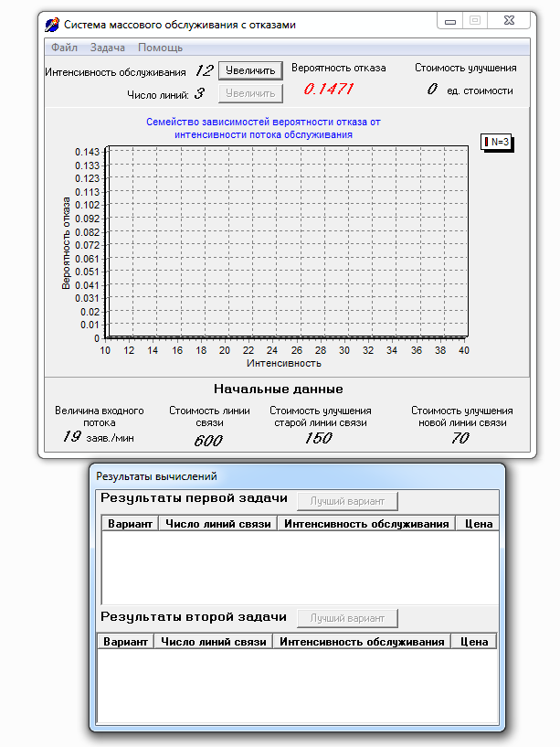The width and height of the screenshot is (560, 747).
Task: Click Лучший вариант for second task results
Action: point(347,618)
